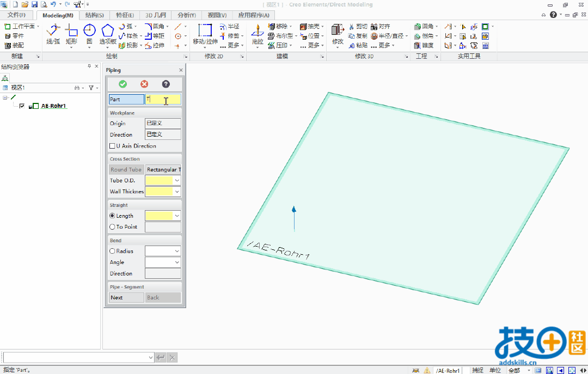Click the Undo arrow icon
The width and height of the screenshot is (588, 374).
[53, 4]
